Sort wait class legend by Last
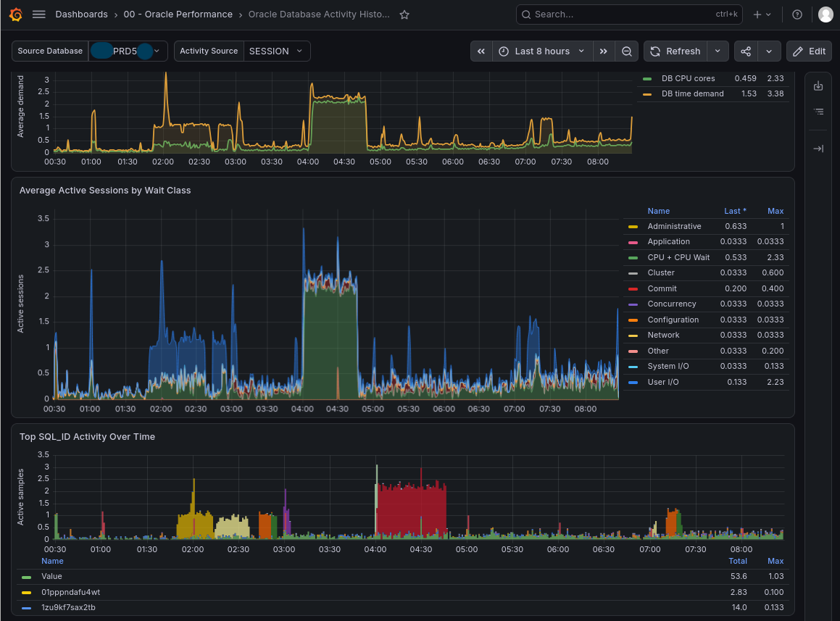 (735, 211)
